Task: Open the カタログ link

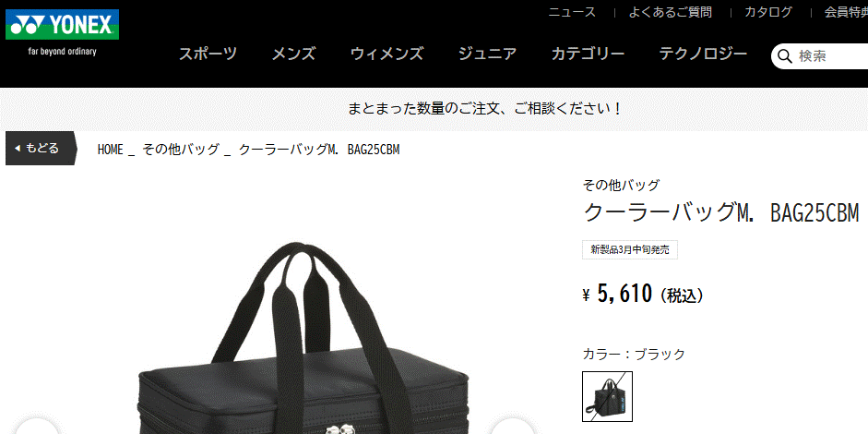Action: pyautogui.click(x=767, y=12)
